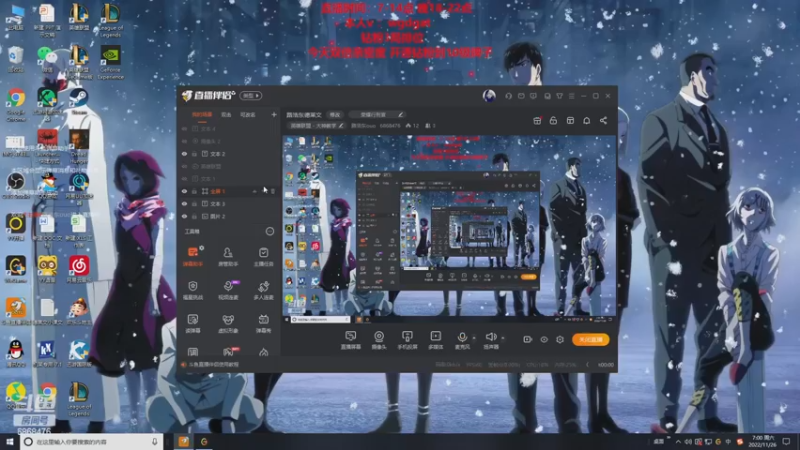Open the 多人连麦 multi-person link tool
The height and width of the screenshot is (450, 800).
[263, 290]
